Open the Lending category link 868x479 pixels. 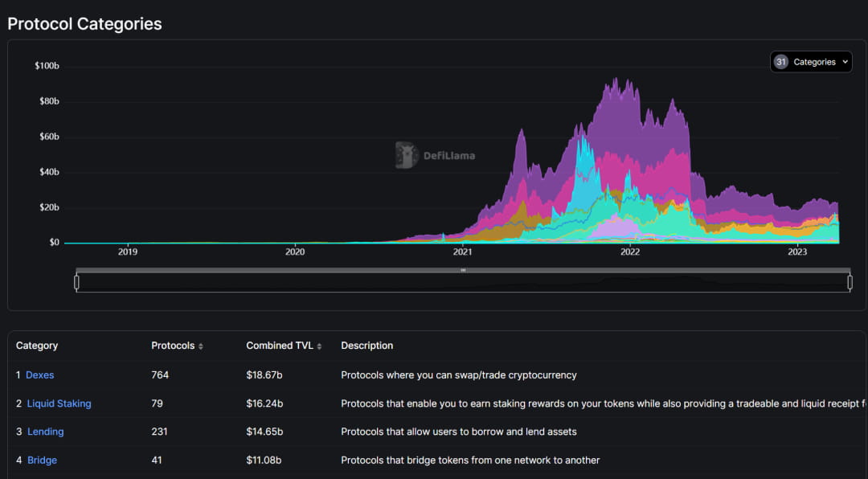45,432
